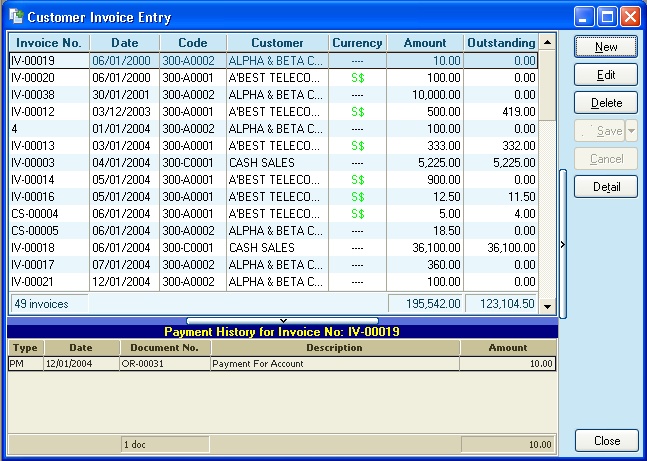
Task: Select invoice row CS-00004
Action: (274, 213)
